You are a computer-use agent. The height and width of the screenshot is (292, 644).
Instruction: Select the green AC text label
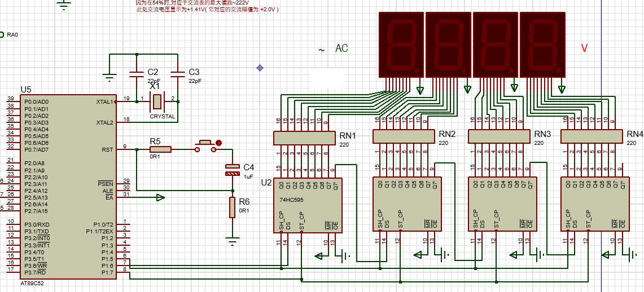coord(341,49)
